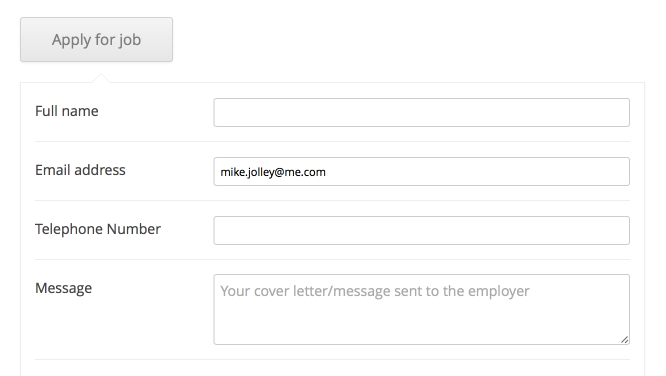The height and width of the screenshot is (376, 666).
Task: Focus the empty Full name input field
Action: point(421,113)
